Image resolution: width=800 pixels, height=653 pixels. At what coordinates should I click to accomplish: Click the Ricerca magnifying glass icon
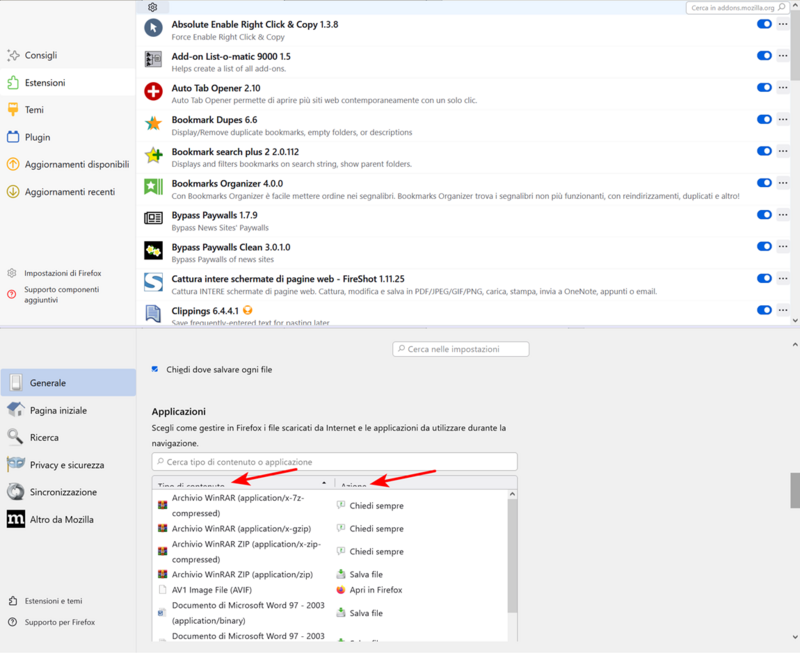(x=15, y=437)
